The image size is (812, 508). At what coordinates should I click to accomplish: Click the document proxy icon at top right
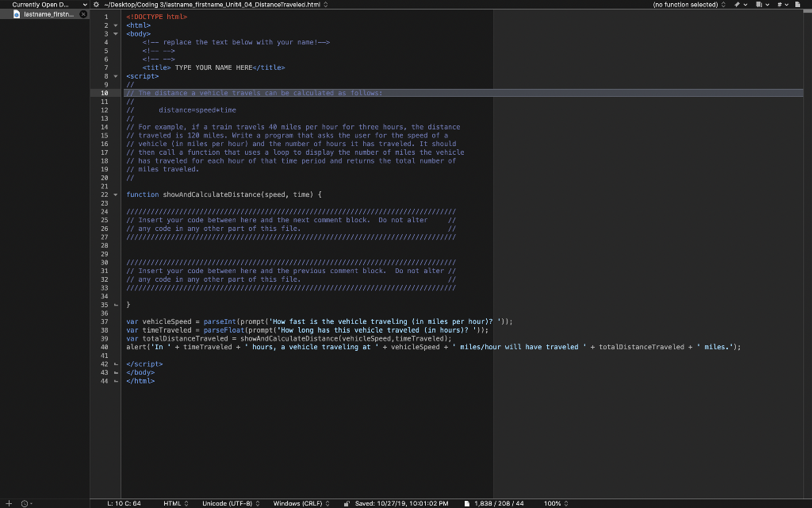pos(798,4)
